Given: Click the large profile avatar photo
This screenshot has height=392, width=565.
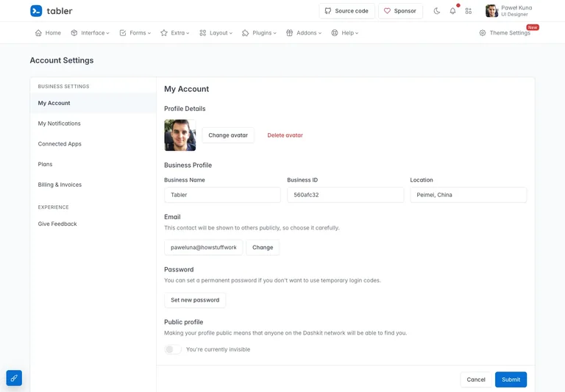Looking at the screenshot, I should point(180,135).
